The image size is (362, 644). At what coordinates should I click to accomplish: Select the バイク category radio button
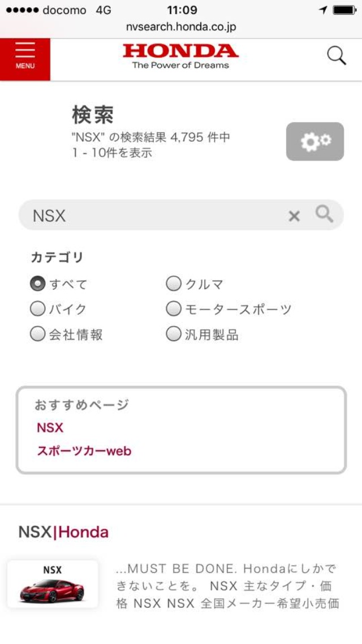pos(37,308)
